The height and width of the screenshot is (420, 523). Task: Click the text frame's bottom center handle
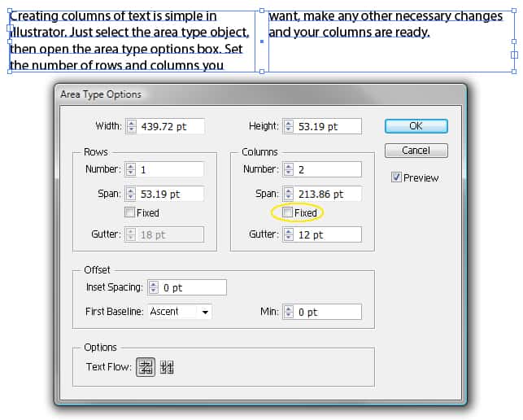click(262, 72)
